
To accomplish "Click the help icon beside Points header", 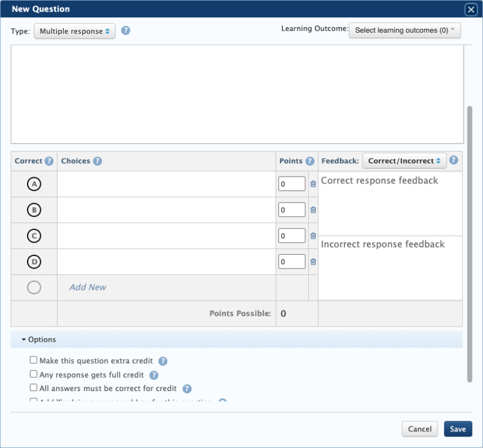I will pos(310,161).
